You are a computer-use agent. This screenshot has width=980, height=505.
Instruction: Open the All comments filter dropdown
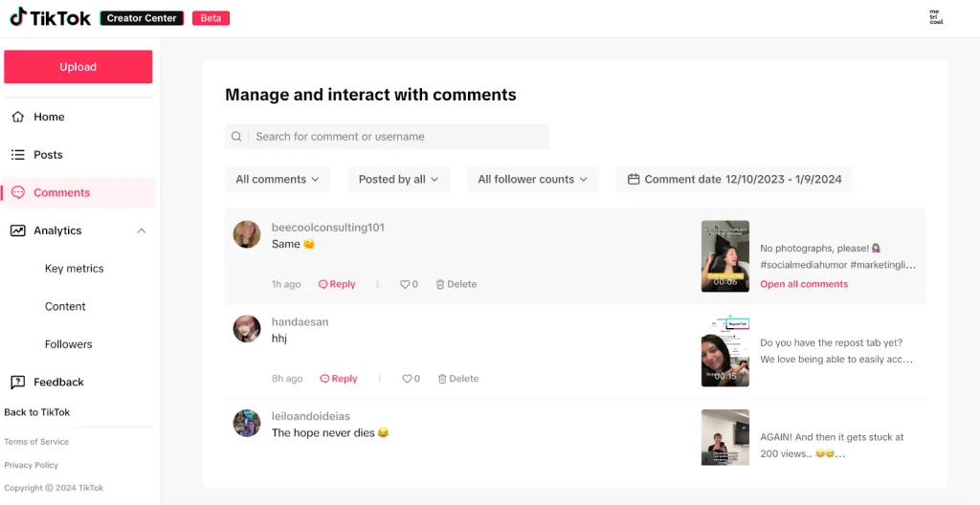tap(278, 180)
